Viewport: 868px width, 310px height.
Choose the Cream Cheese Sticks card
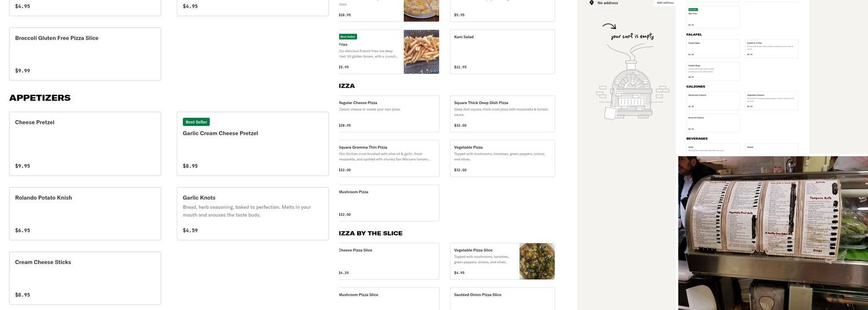(85, 278)
